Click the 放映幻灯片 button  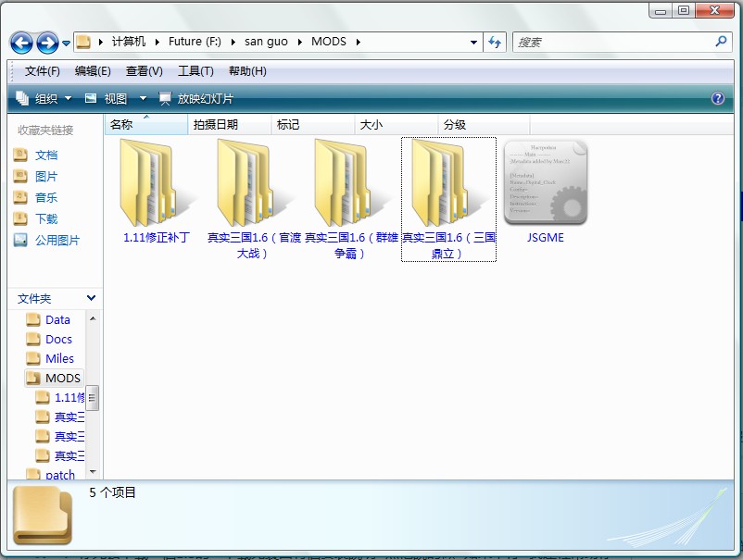click(x=196, y=99)
